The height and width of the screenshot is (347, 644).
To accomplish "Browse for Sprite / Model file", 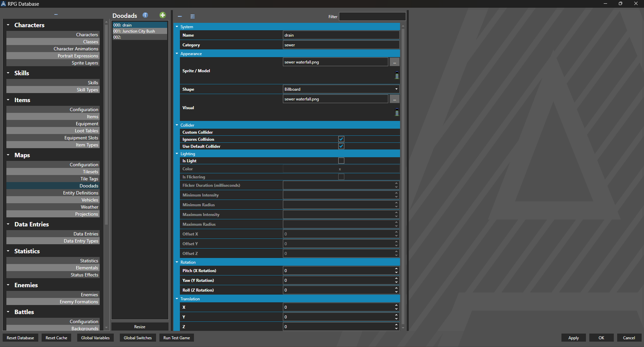I will point(394,62).
